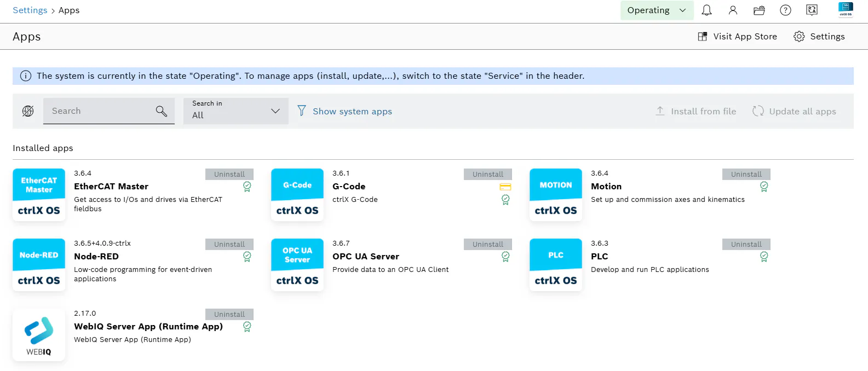
Task: Open the WebIQ app tile
Action: [x=39, y=335]
